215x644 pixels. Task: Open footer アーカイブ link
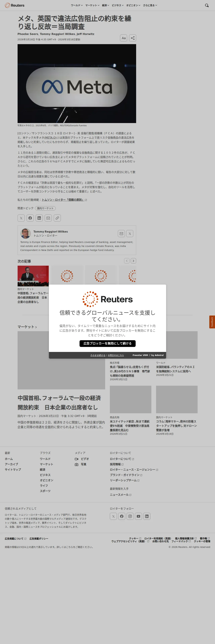pyautogui.click(x=11, y=464)
